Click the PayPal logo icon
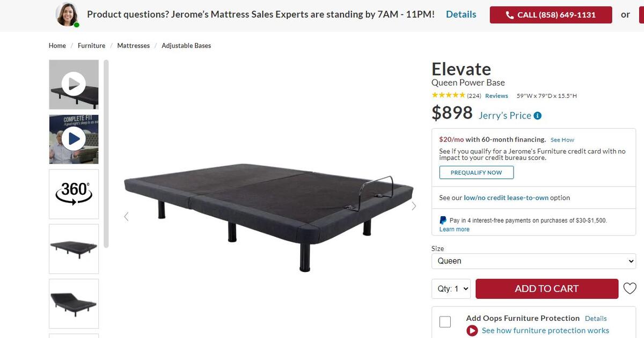The height and width of the screenshot is (338, 644). coord(443,220)
